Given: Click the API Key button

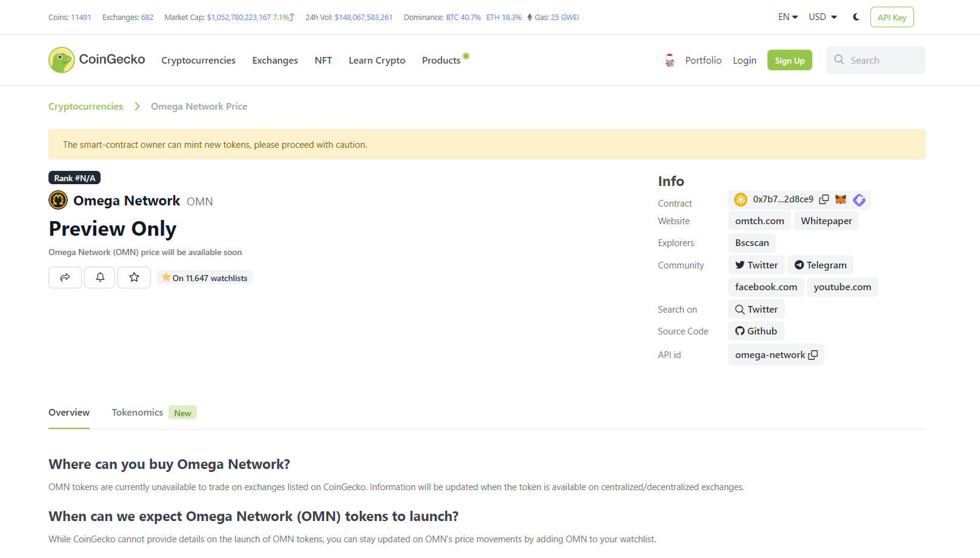Looking at the screenshot, I should point(892,17).
